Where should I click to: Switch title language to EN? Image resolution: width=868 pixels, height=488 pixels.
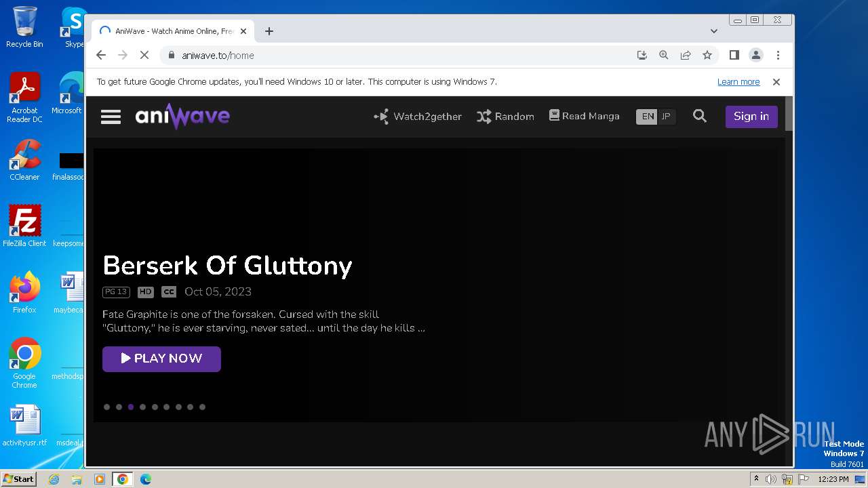648,117
